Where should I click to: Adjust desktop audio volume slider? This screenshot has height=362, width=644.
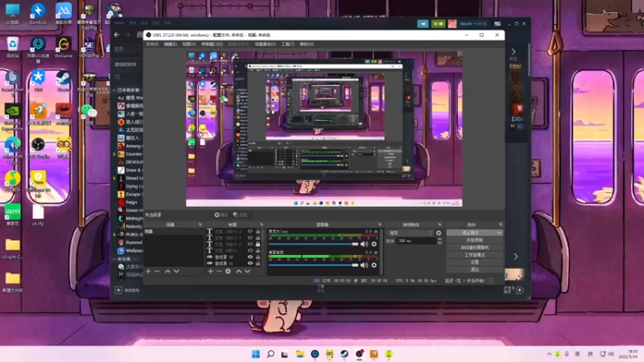coord(314,265)
